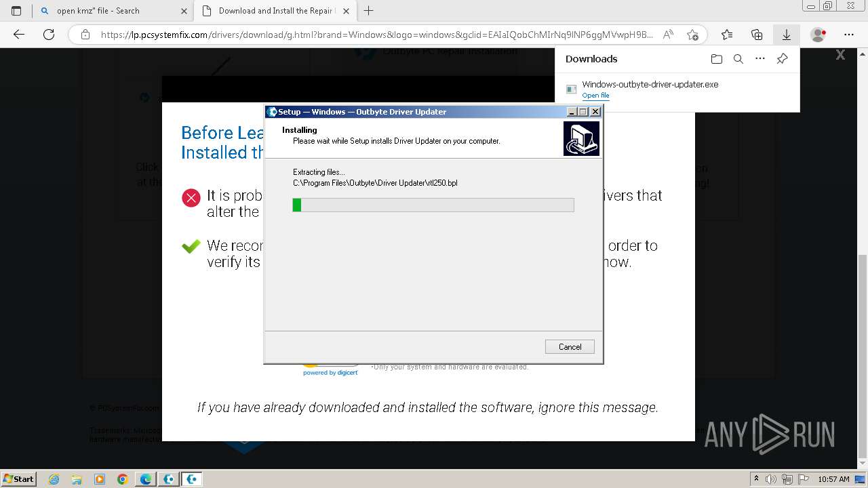Click Open file link under downloaded exe
The image size is (868, 488).
595,96
